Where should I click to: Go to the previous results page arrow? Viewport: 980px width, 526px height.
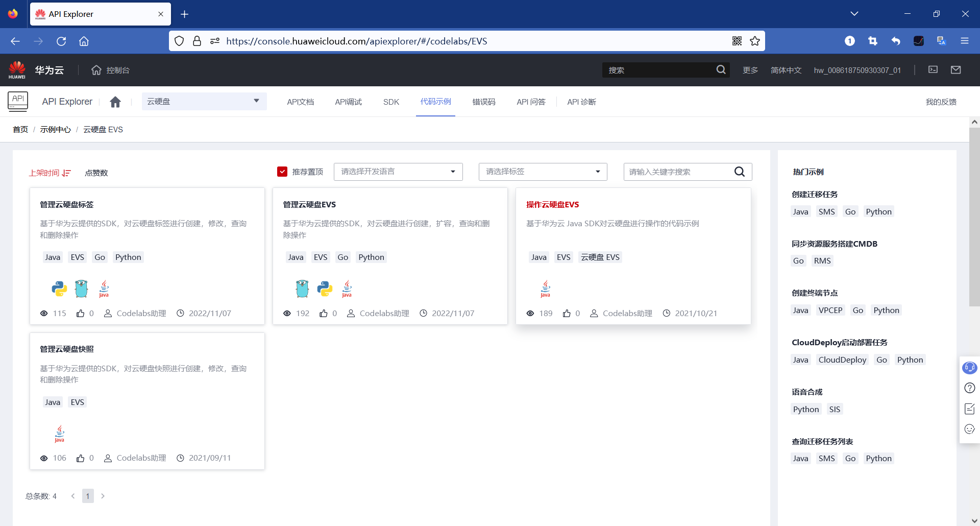[x=73, y=496]
